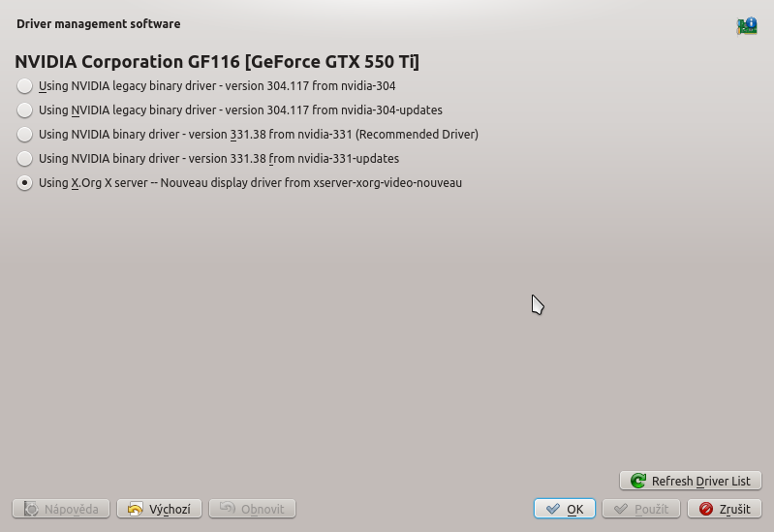
Task: Select legacy driver from nvidia-304-updates
Action: (x=230, y=110)
